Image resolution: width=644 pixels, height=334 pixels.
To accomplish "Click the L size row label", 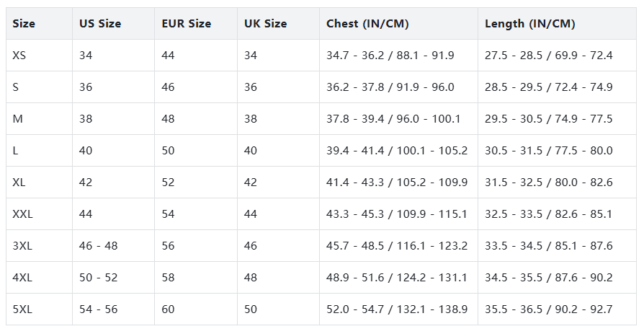I will pyautogui.click(x=16, y=151).
